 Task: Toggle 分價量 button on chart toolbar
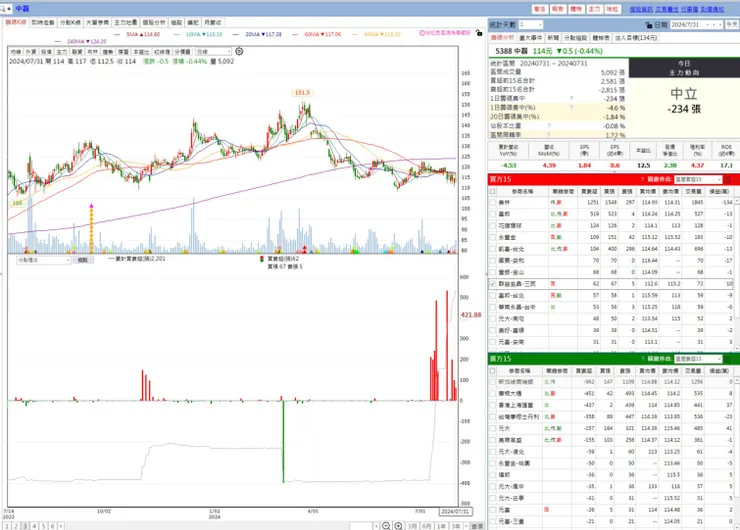182,52
